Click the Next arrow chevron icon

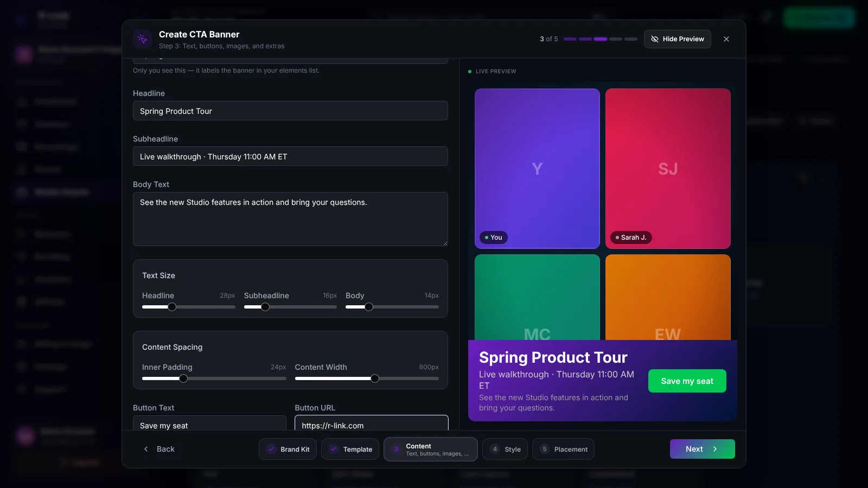[x=715, y=449]
